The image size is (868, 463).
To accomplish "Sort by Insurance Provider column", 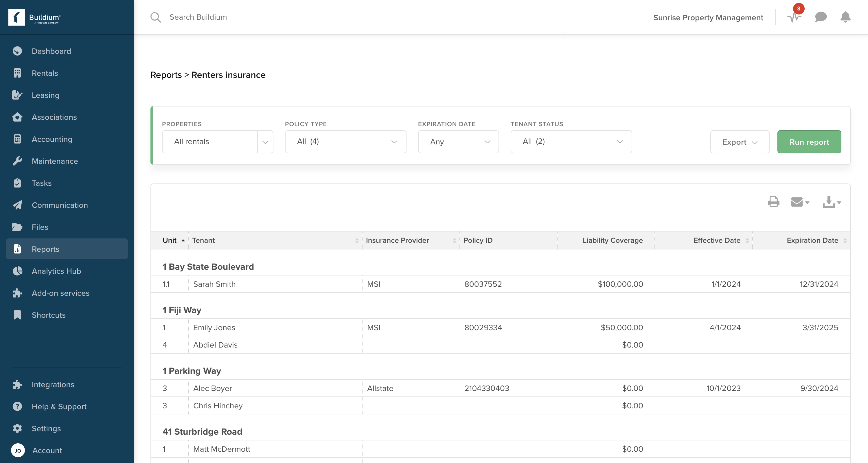I will [397, 240].
